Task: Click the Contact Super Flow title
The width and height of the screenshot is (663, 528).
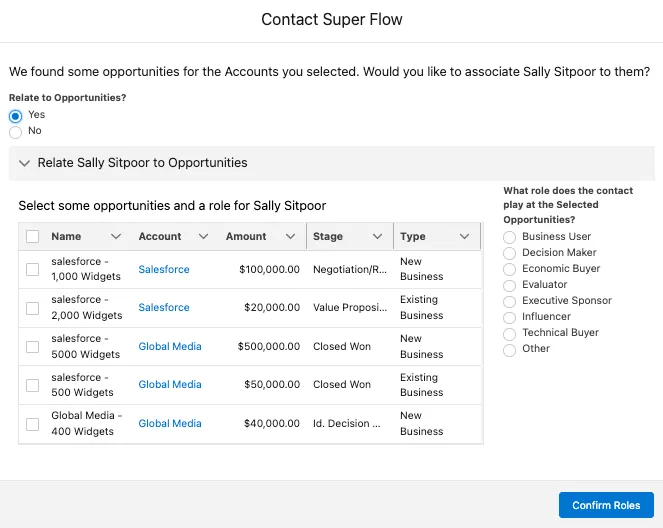Action: coord(332,19)
